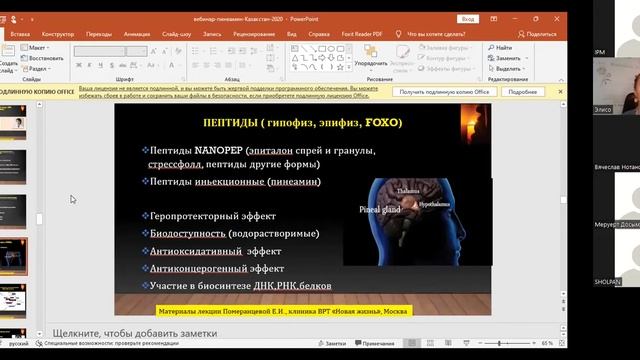Click the license warning message link
Viewport: 640px width, 360px height.
[228, 92]
